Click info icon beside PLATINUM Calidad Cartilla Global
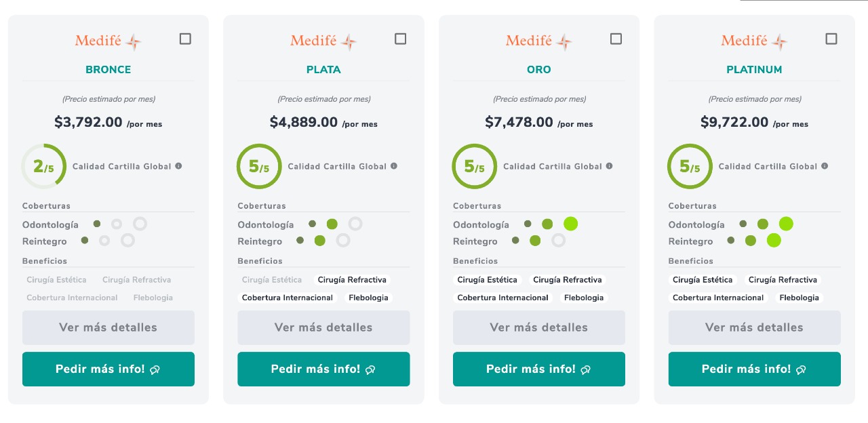This screenshot has height=423, width=868. [825, 166]
